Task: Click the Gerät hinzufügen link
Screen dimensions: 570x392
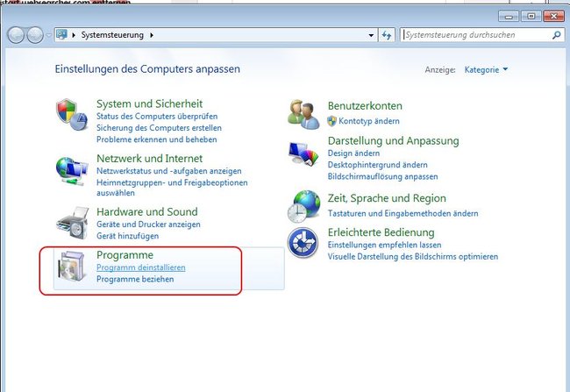Action: click(128, 236)
